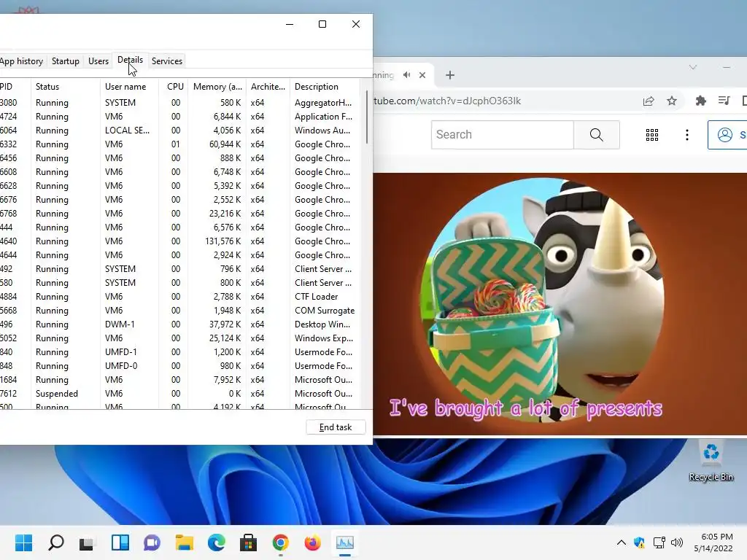Sort by CPU column header
Image resolution: width=747 pixels, height=560 pixels.
(x=174, y=87)
